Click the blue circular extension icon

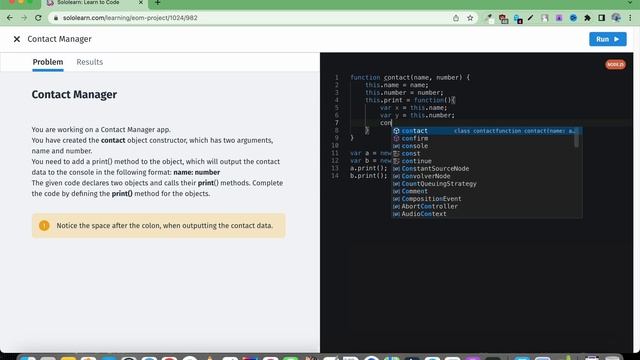(x=573, y=18)
